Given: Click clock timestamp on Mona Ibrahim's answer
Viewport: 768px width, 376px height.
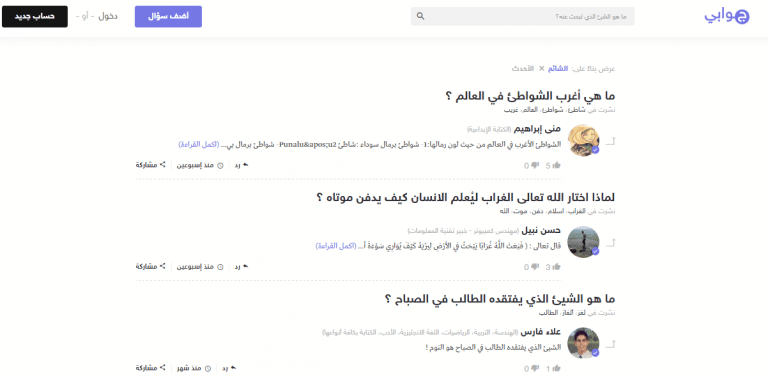Looking at the screenshot, I should pos(200,165).
